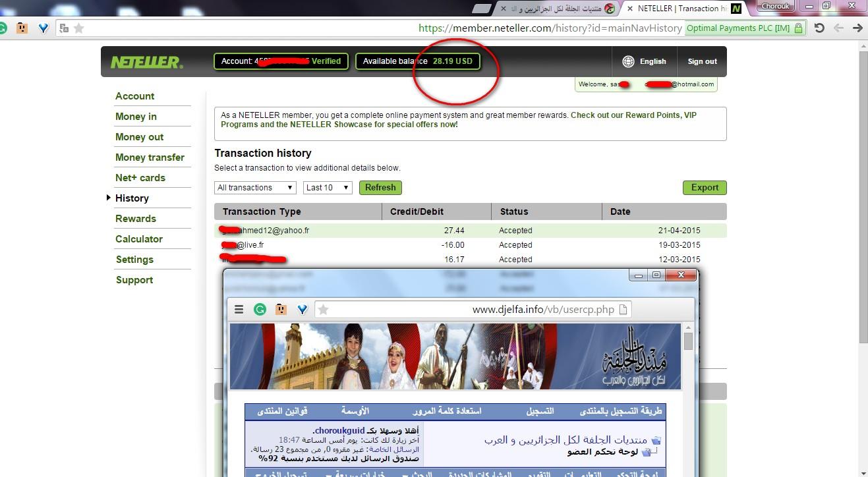
Task: Go to Money transfer in the sidebar
Action: [x=150, y=157]
